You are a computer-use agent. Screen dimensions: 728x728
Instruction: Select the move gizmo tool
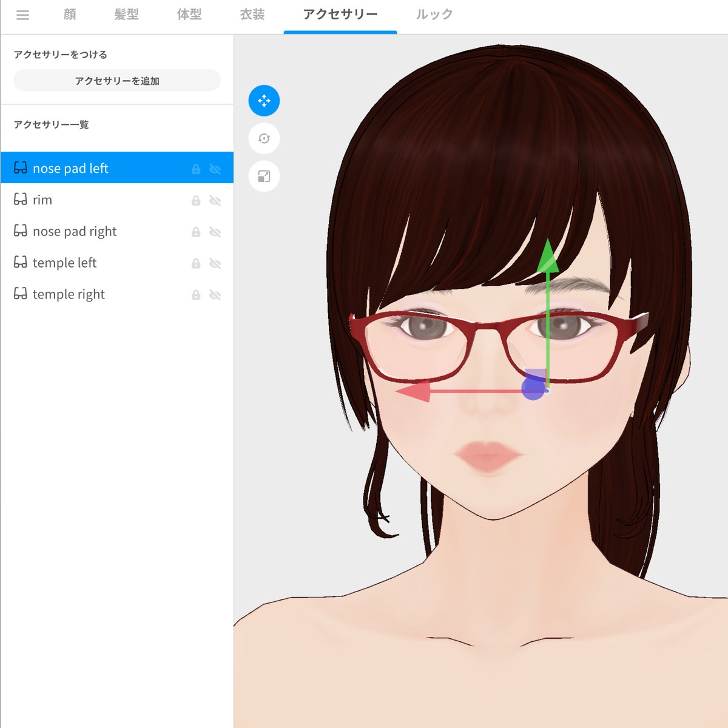pyautogui.click(x=264, y=101)
